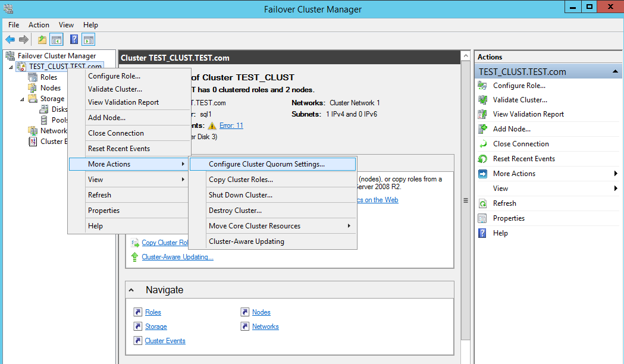Open the Error: 11 link

tap(231, 125)
